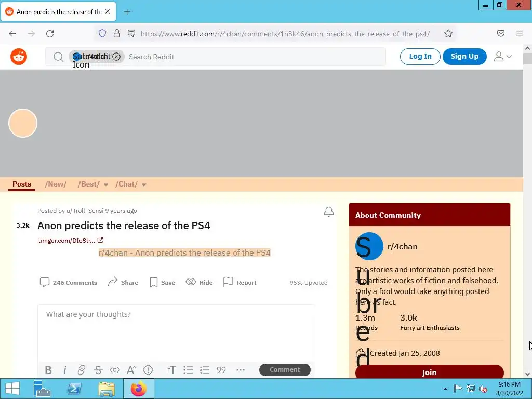Save the post with bookmark button

point(163,282)
